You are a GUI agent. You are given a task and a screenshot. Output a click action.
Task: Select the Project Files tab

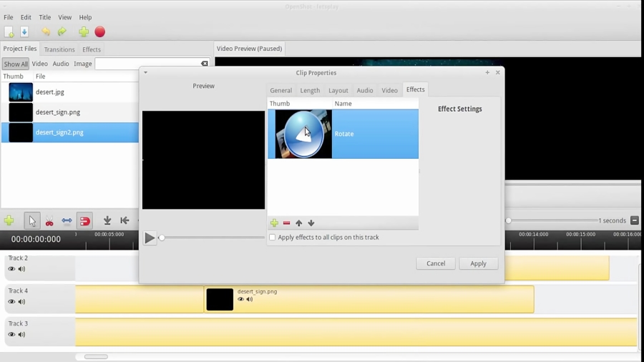(x=20, y=49)
